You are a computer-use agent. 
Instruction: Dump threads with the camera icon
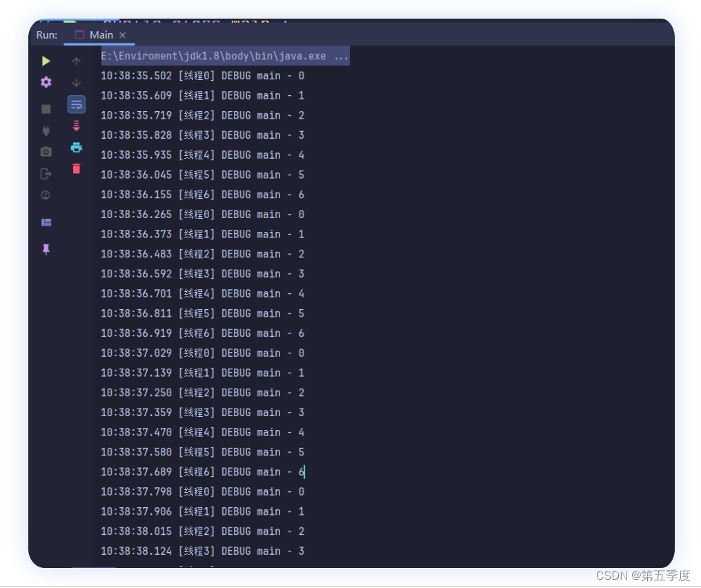tap(46, 152)
